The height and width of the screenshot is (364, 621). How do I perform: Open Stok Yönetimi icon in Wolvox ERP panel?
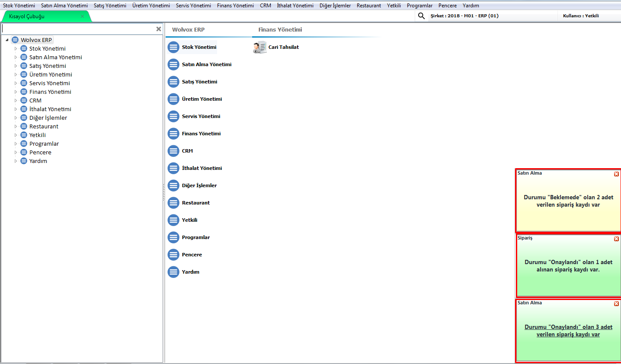pos(173,47)
